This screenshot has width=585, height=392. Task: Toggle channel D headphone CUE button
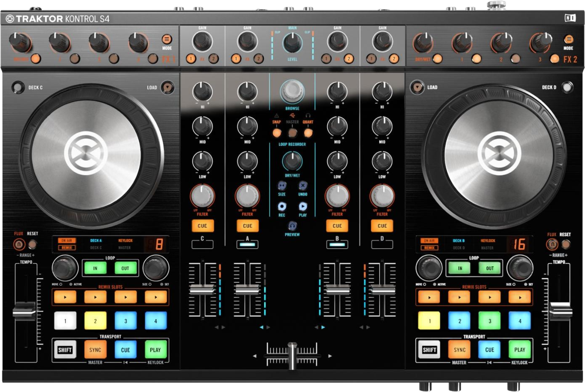pyautogui.click(x=382, y=226)
